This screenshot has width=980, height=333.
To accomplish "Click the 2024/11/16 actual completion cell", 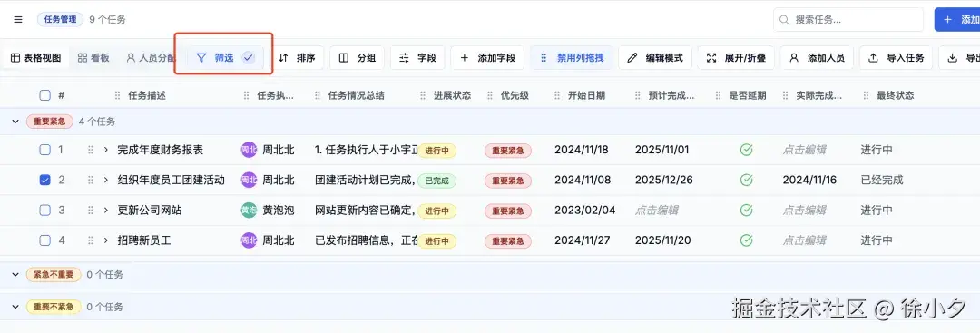I will click(809, 180).
